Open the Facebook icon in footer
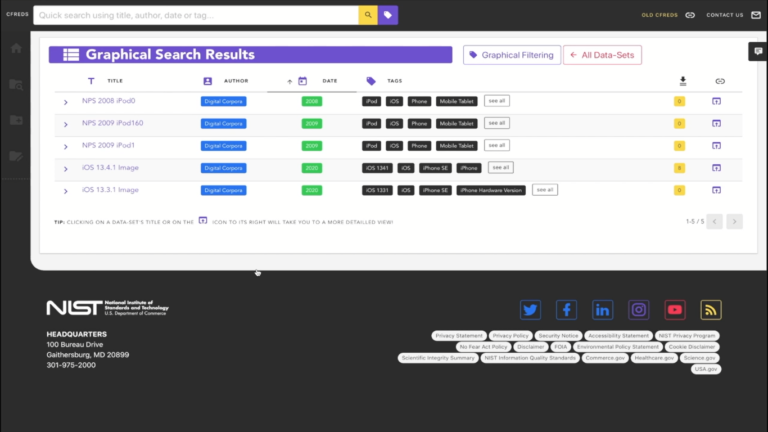 tap(566, 310)
